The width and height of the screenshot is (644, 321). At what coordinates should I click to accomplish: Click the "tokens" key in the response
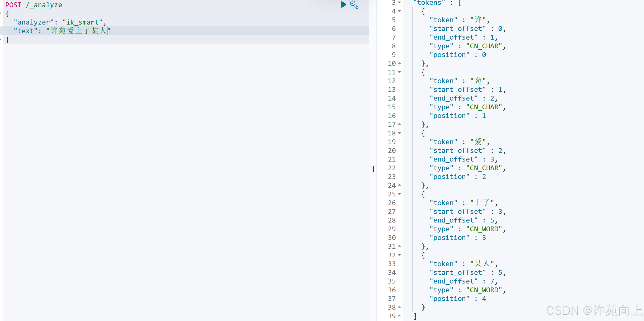coord(429,3)
